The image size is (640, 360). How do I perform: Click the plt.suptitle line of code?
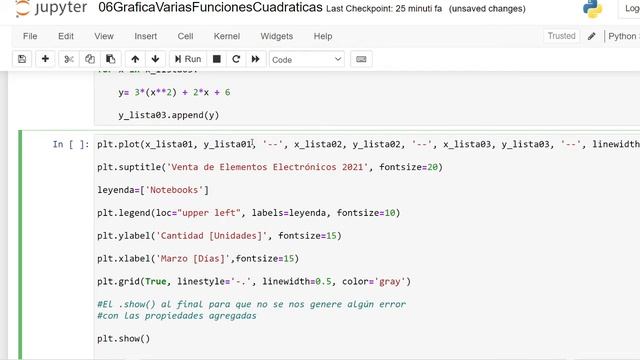[270, 167]
